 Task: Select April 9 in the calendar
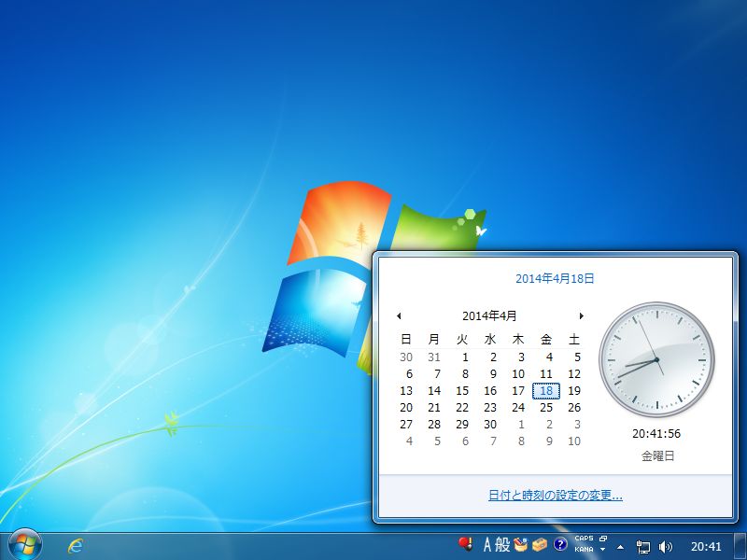493,374
